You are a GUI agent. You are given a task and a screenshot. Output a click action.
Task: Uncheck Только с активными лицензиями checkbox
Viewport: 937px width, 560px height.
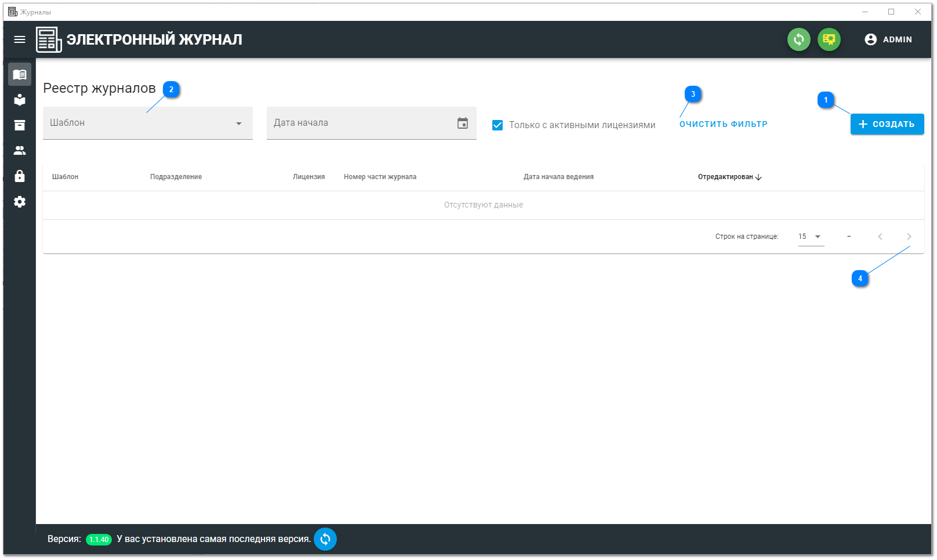coord(497,125)
